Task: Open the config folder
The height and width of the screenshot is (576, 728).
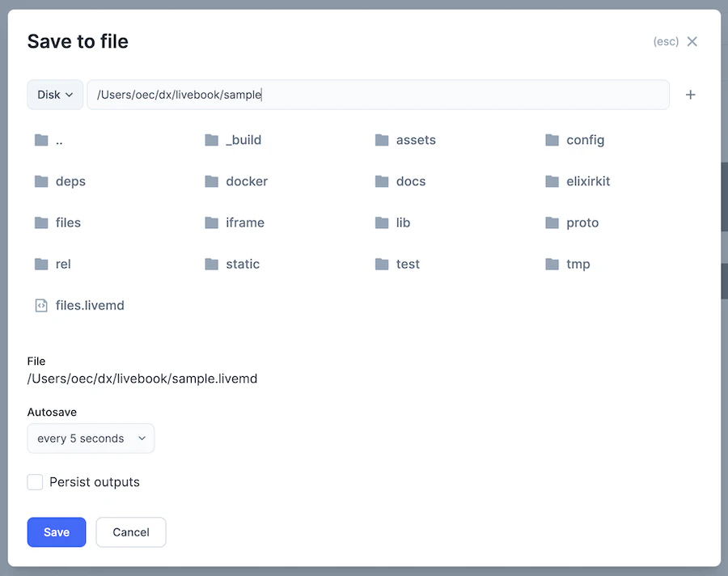Action: [x=575, y=140]
